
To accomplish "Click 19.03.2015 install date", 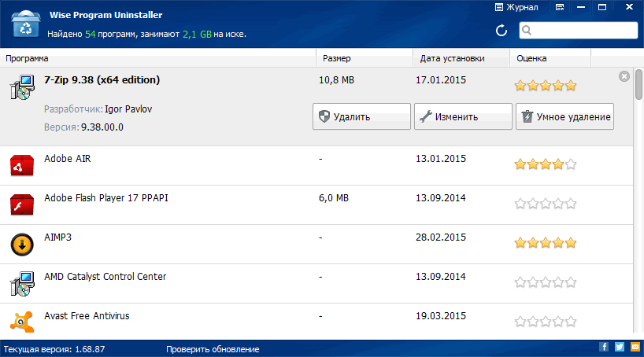I will click(441, 316).
